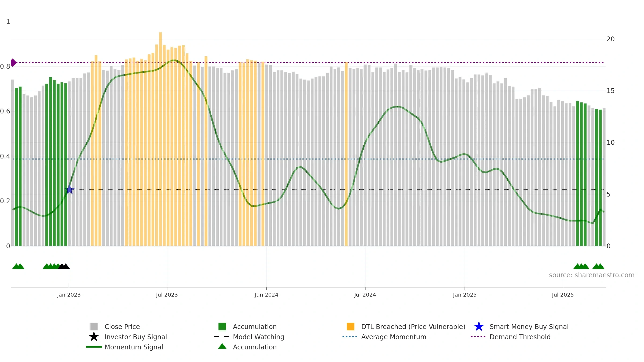
Task: Click the Average Momentum dotted legend line
Action: pos(350,337)
